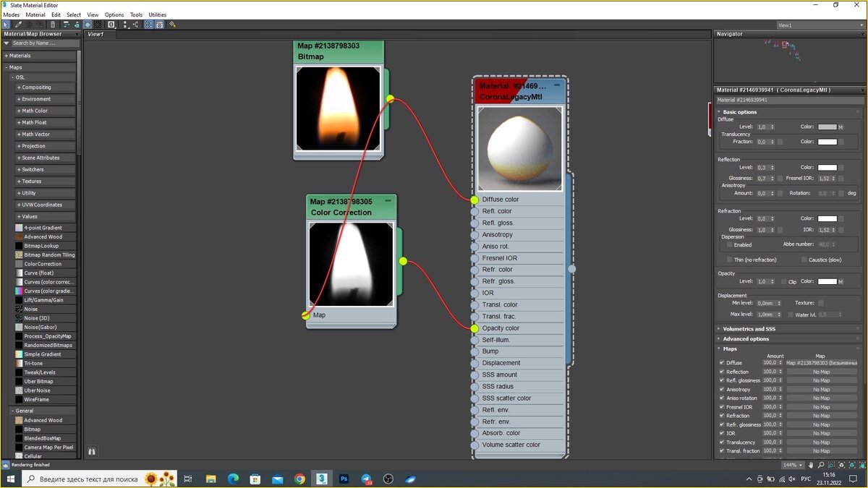868x488 pixels.
Task: Click the Opacity color M map button
Action: 841,281
